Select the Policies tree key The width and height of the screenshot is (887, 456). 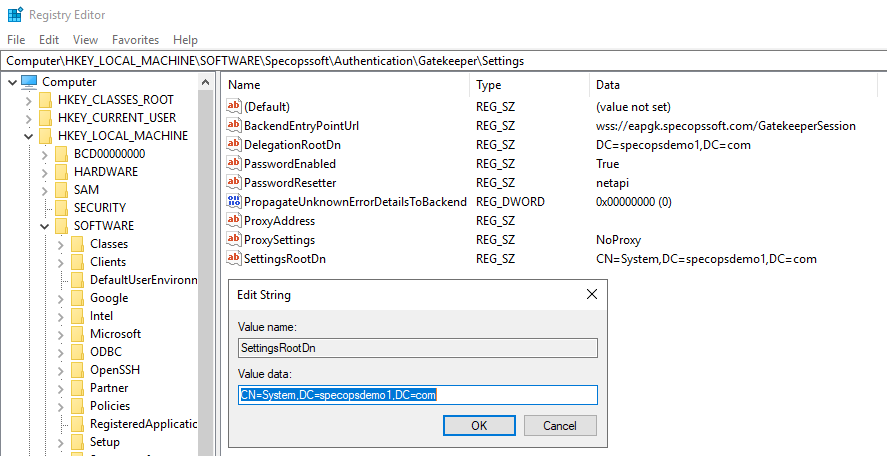110,406
